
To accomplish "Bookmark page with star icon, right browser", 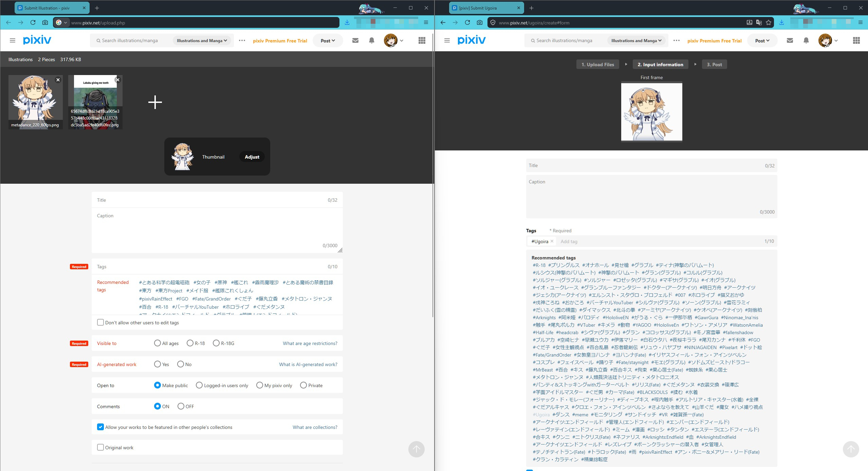I will 769,22.
